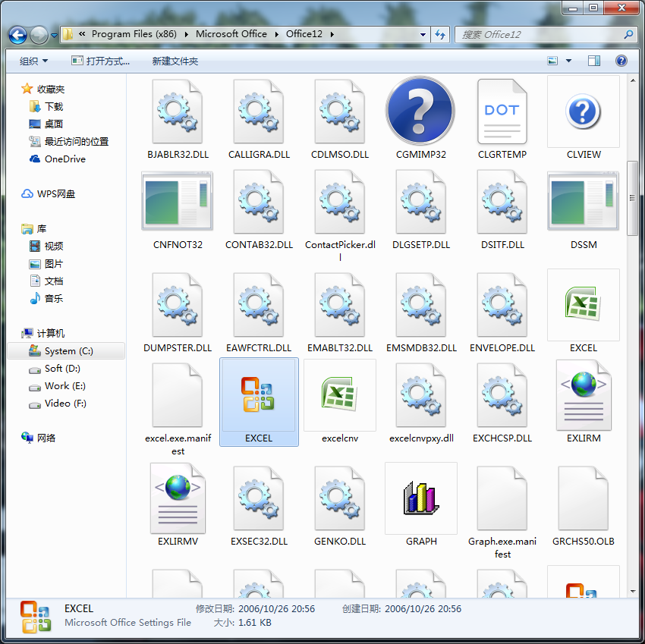Screen dimensions: 645x644
Task: Expand the arrow after Office12 in path
Action: coord(332,34)
